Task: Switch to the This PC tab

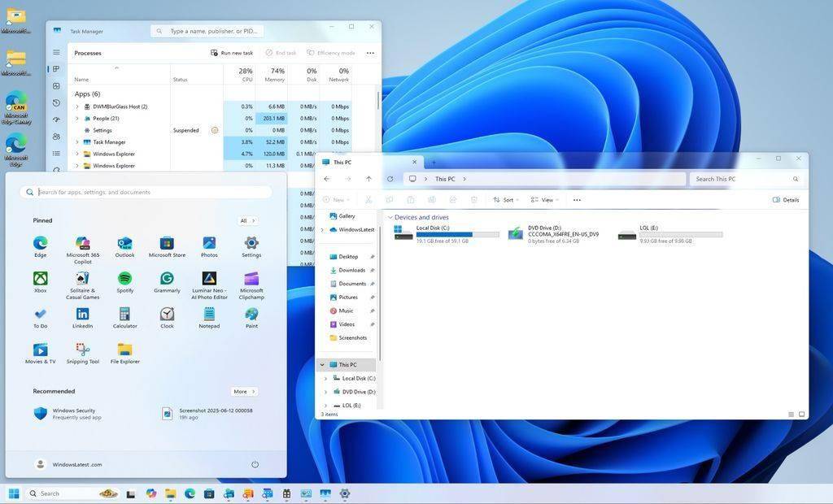Action: pos(342,162)
